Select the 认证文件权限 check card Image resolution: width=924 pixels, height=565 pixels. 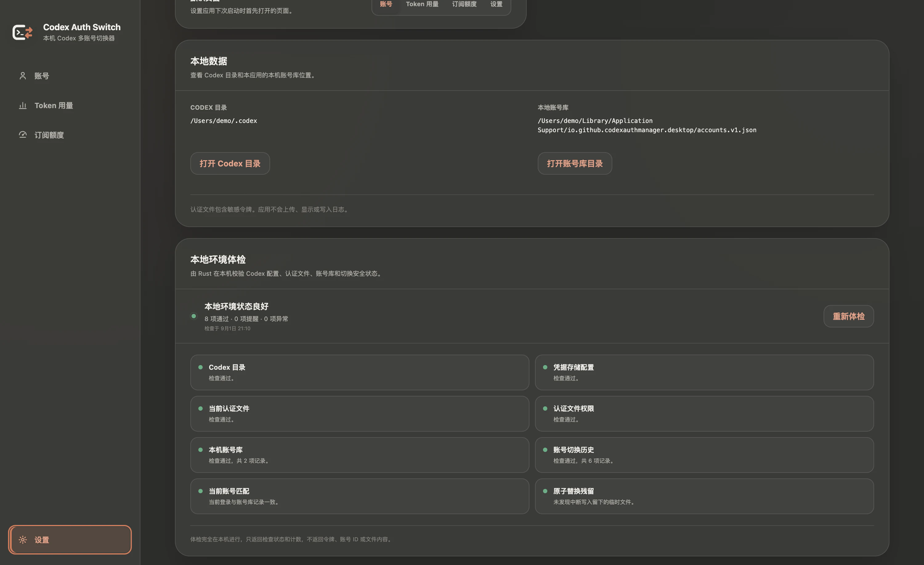click(704, 413)
